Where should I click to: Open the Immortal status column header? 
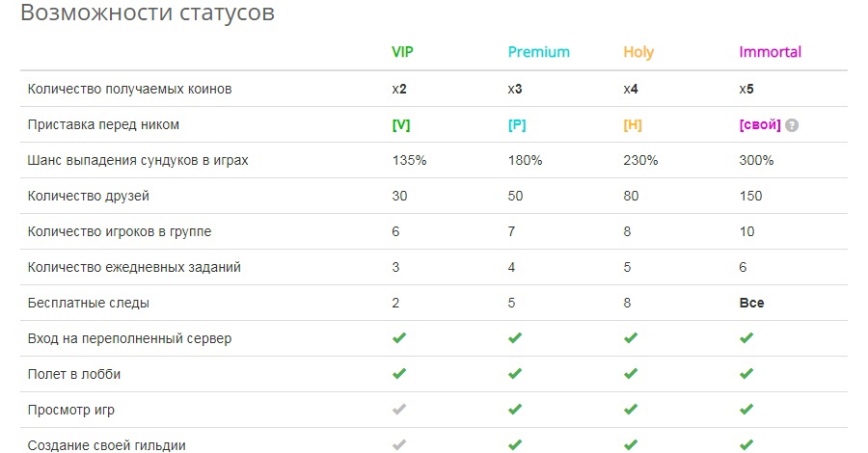(770, 52)
